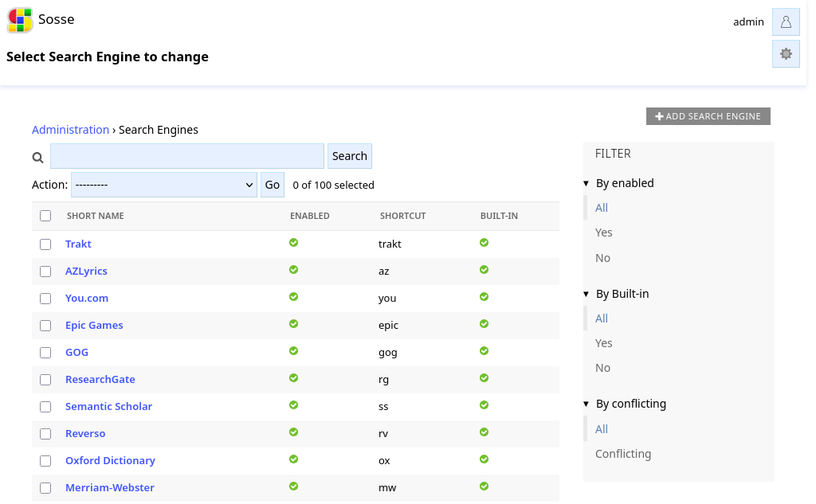Viewport: 816px width, 504px height.
Task: Filter enabled engines by No
Action: 602,258
